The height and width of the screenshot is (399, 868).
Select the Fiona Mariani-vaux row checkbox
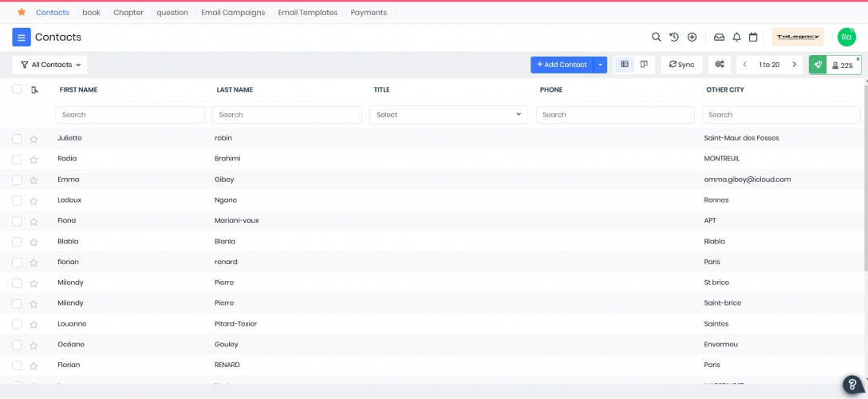click(18, 221)
